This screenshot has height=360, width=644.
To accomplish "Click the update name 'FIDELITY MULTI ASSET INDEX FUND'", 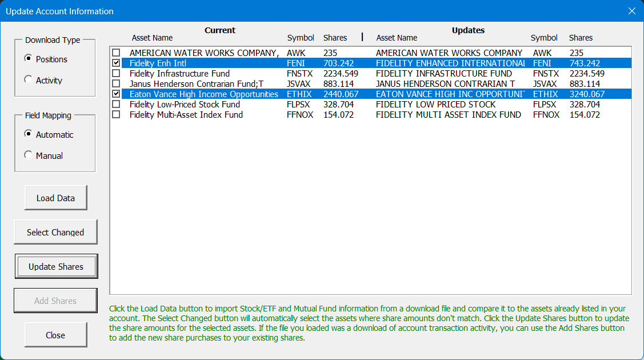I will [449, 114].
